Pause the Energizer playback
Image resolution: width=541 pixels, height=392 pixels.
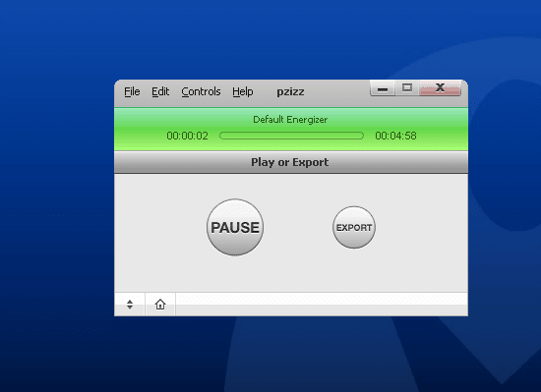click(x=235, y=227)
